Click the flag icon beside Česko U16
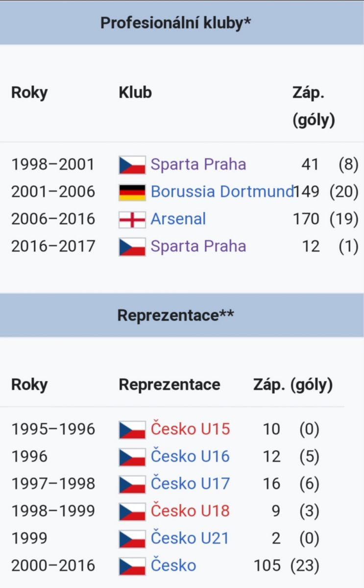The width and height of the screenshot is (364, 588). (132, 457)
